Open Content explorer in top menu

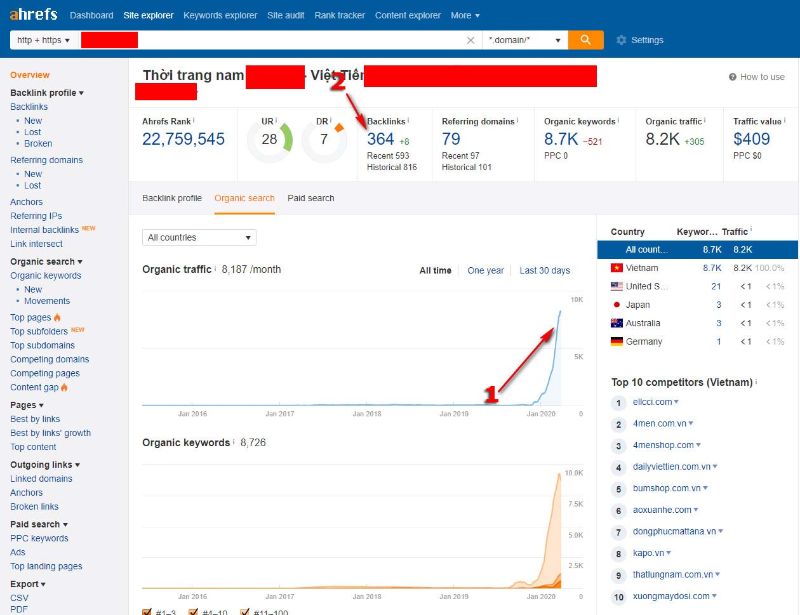[x=408, y=15]
